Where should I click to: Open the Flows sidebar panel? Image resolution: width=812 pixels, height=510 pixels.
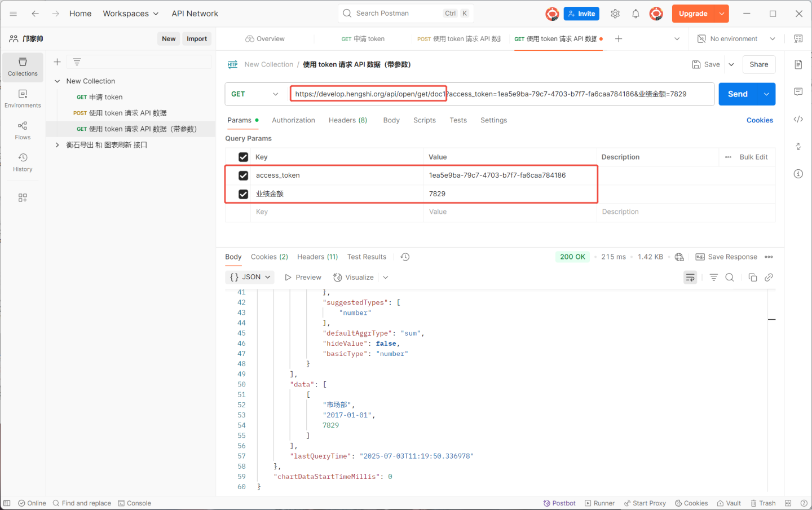click(23, 130)
